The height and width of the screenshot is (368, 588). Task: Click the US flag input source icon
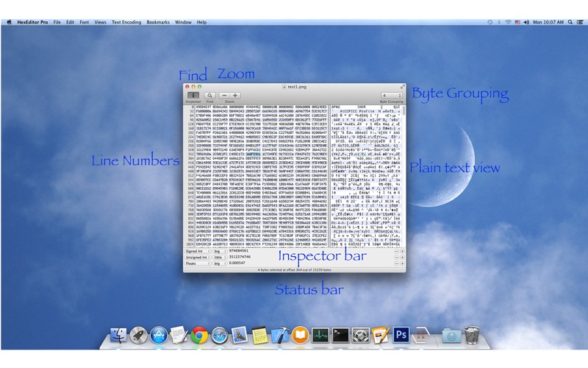[517, 22]
